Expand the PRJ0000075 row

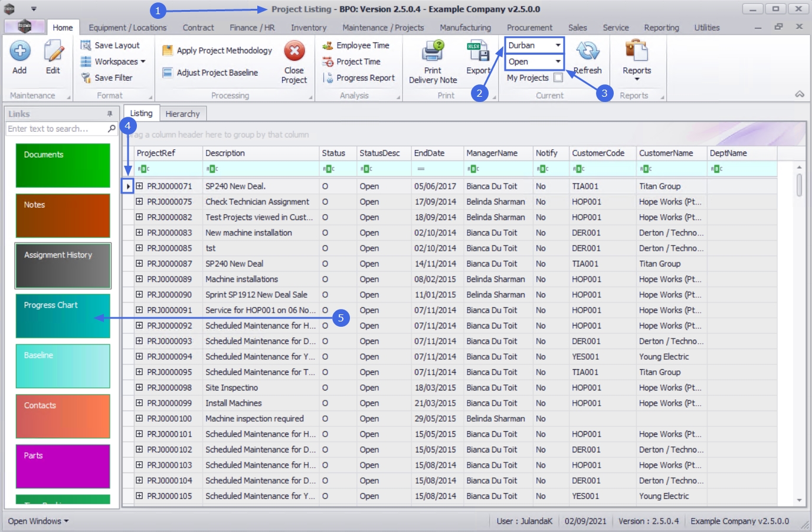pyautogui.click(x=139, y=202)
